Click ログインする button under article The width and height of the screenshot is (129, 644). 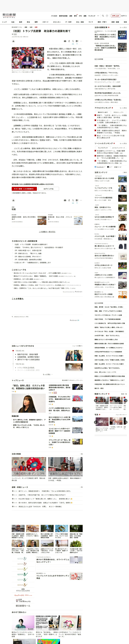tap(49, 189)
